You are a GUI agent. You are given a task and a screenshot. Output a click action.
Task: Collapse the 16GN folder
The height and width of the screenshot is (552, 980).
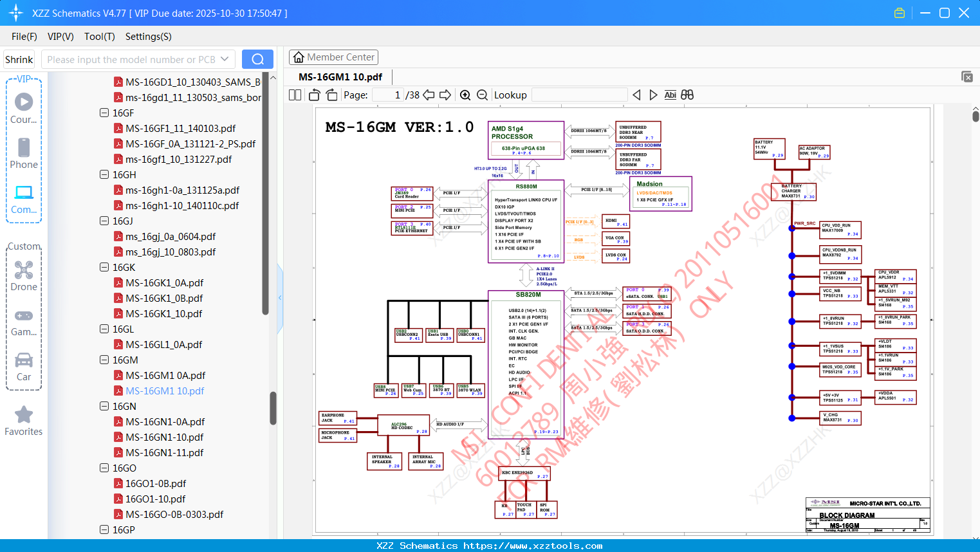[x=104, y=406]
